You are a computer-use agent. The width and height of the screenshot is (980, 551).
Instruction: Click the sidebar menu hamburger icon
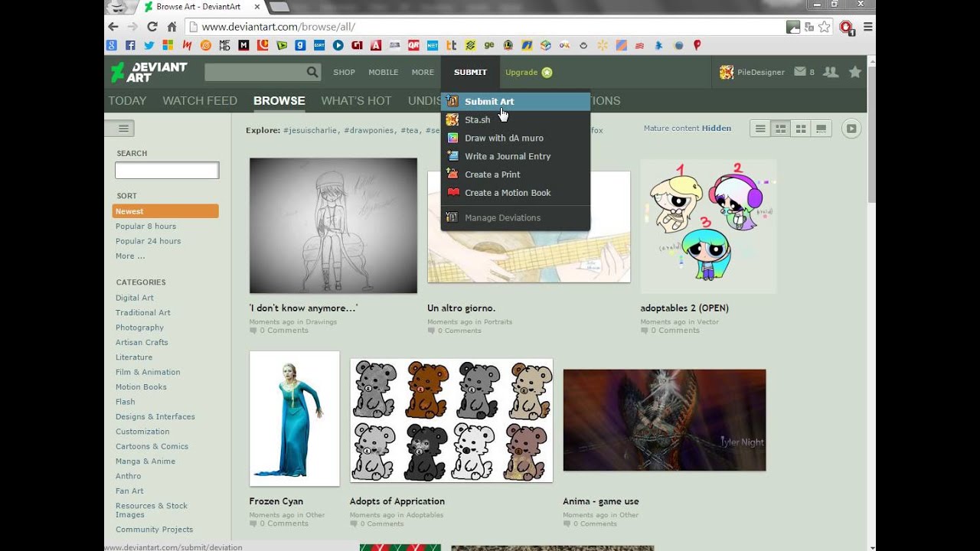[122, 129]
